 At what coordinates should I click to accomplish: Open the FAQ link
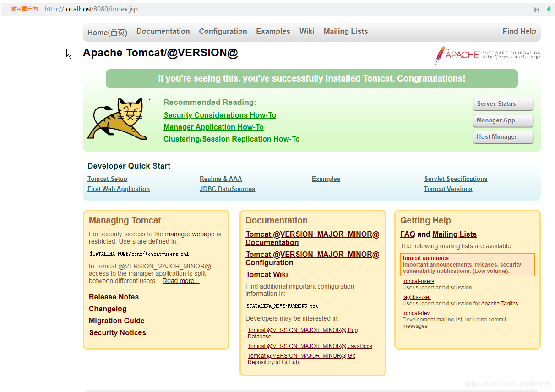(408, 234)
